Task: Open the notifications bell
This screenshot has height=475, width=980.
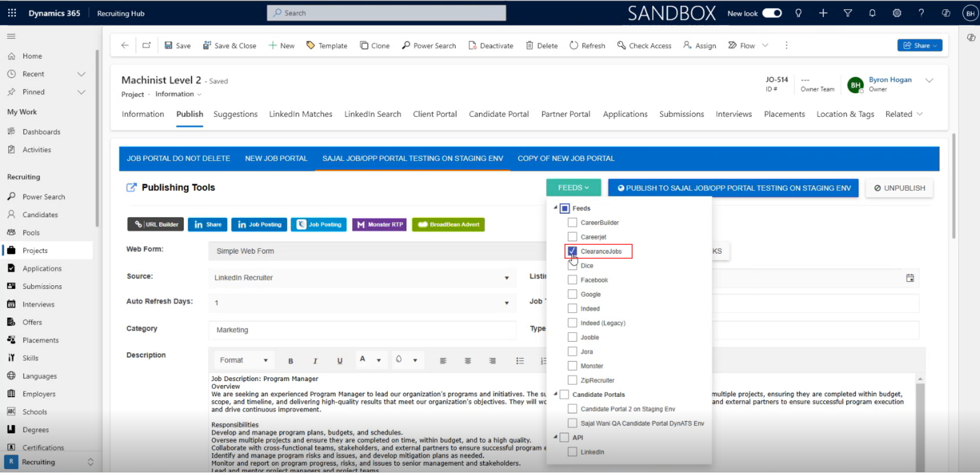Action: [872, 13]
